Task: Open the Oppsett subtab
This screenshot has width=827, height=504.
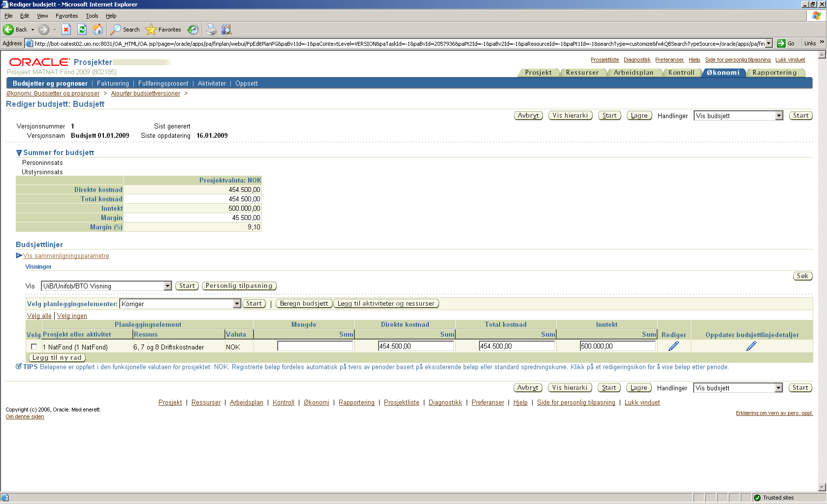Action: tap(246, 84)
